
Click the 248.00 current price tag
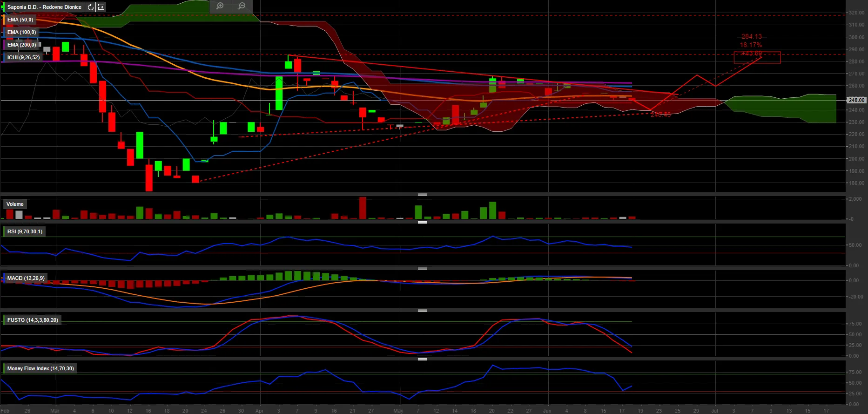pos(856,100)
